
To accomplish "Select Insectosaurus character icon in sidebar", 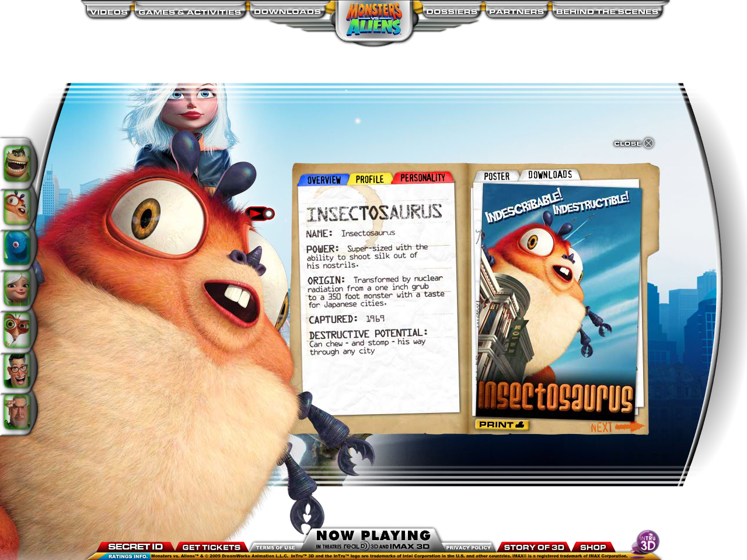I will [x=18, y=206].
